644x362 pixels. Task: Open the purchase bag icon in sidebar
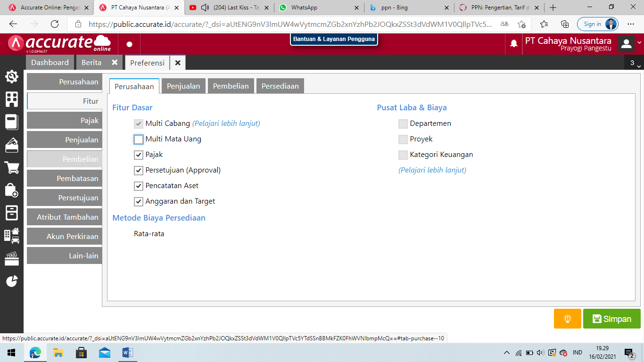[x=12, y=190]
